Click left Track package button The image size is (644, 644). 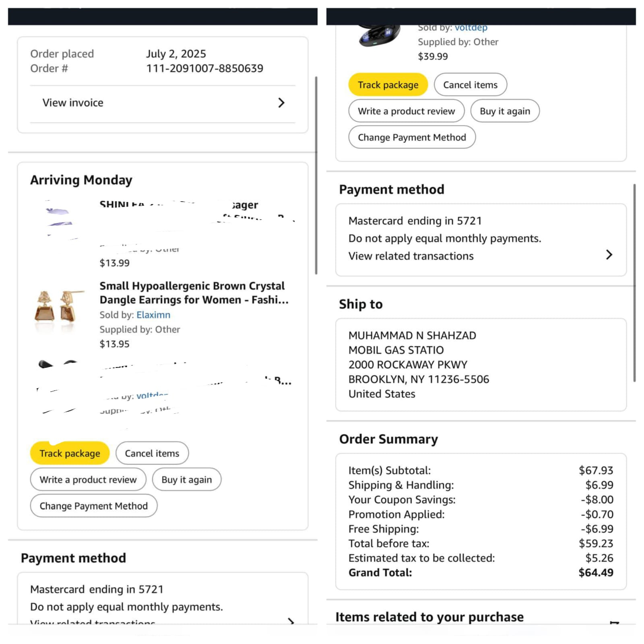(x=70, y=453)
